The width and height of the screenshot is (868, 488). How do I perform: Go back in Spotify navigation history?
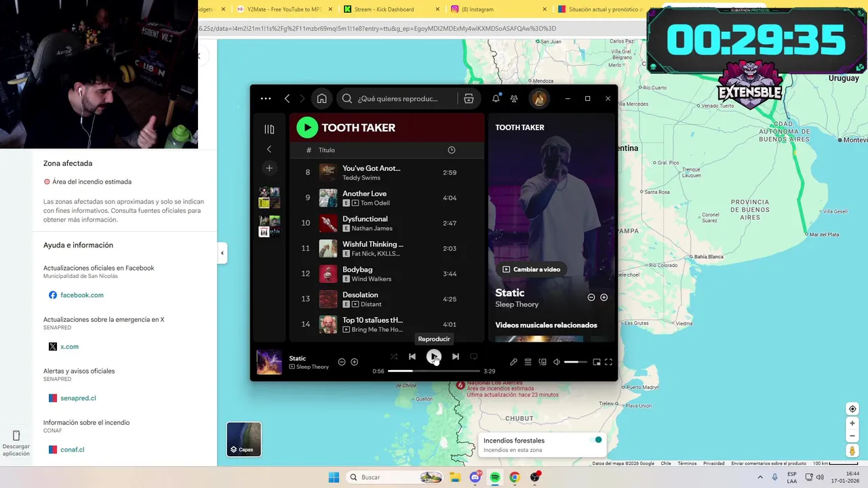click(287, 98)
